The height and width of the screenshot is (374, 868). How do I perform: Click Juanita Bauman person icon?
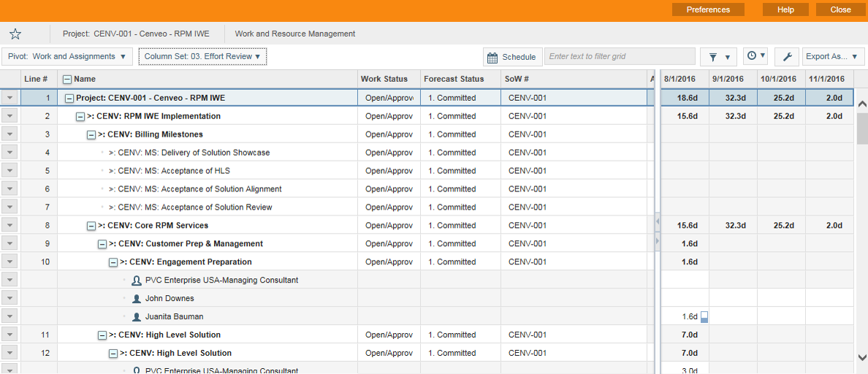[137, 317]
